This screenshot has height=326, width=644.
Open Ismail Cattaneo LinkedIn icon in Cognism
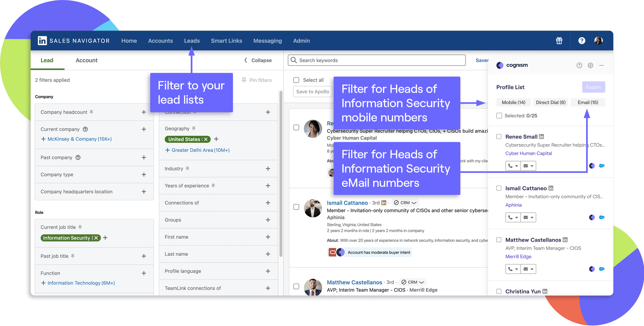tap(551, 188)
